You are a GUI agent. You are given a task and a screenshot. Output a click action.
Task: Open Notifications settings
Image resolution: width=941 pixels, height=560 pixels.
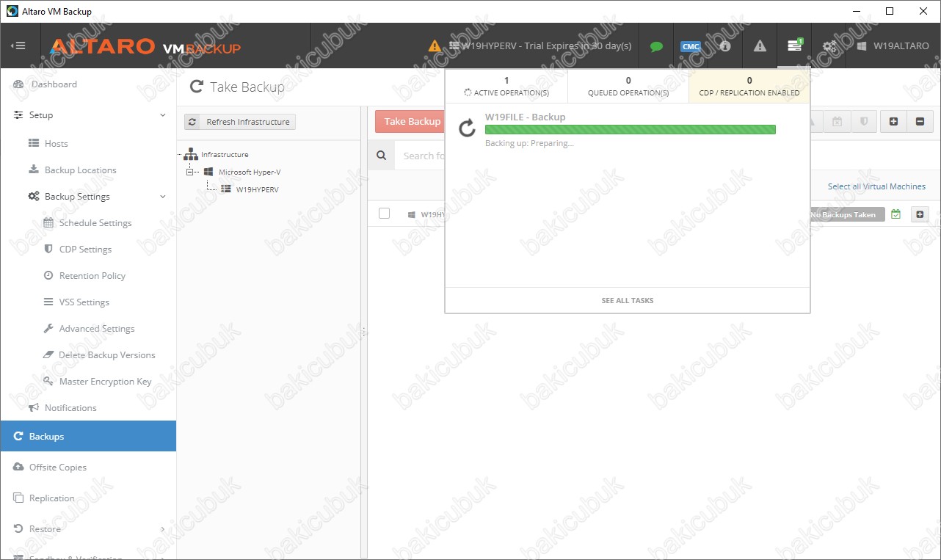pos(70,408)
